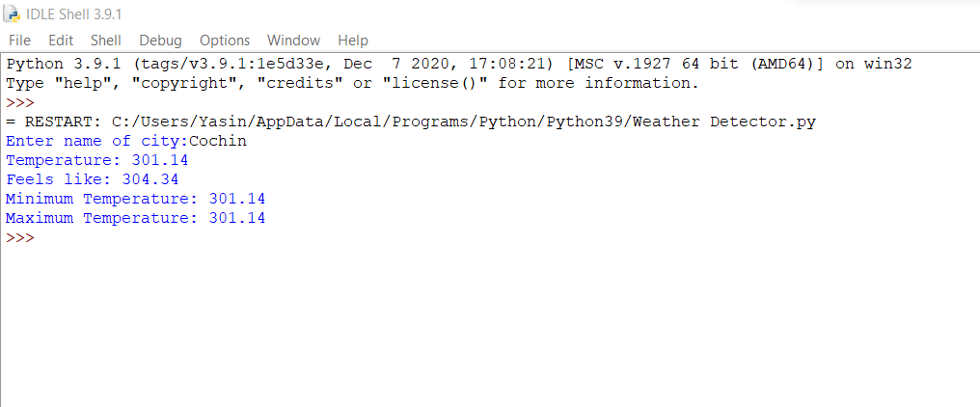Open the Options menu

click(x=225, y=41)
